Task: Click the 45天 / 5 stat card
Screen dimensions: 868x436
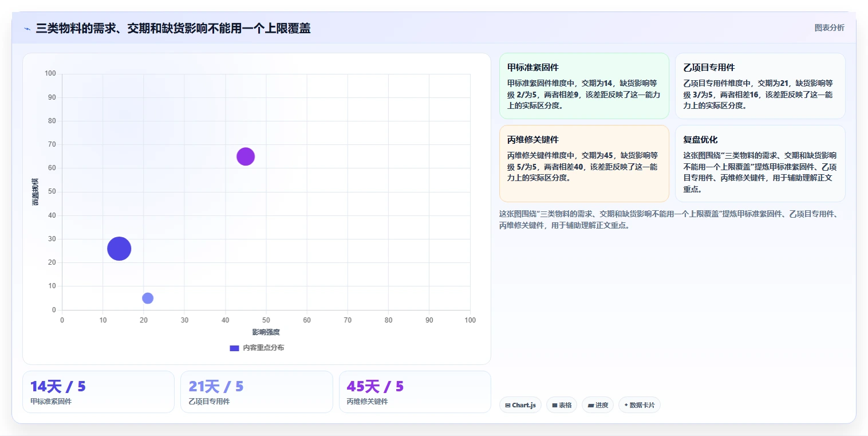Action: pyautogui.click(x=415, y=392)
